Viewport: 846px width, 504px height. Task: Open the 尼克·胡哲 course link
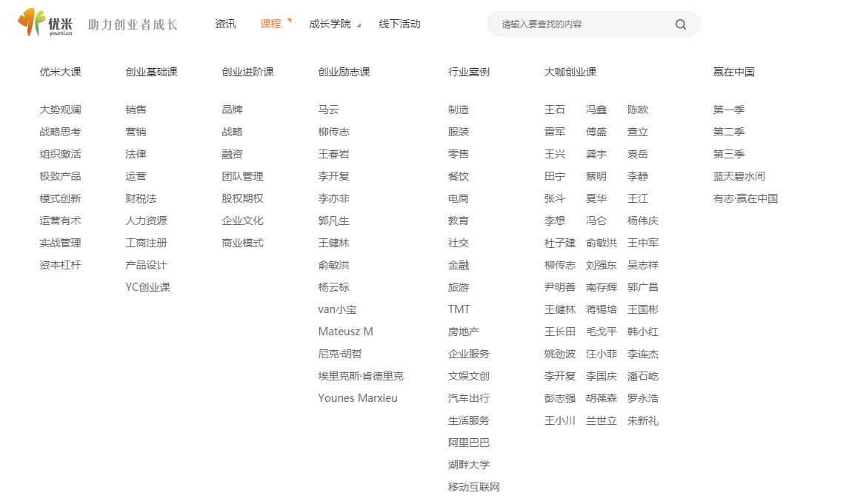[340, 354]
